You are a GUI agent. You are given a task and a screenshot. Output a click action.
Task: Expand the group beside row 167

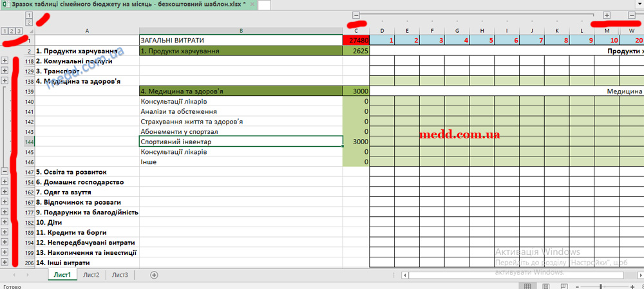tap(5, 201)
